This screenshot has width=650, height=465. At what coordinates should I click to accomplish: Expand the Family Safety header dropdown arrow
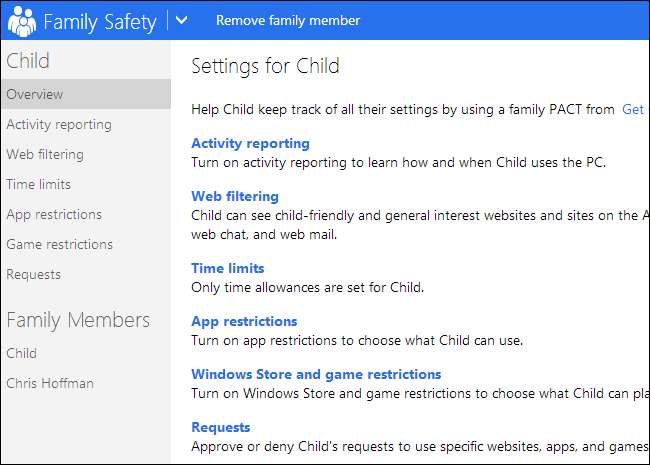point(181,20)
